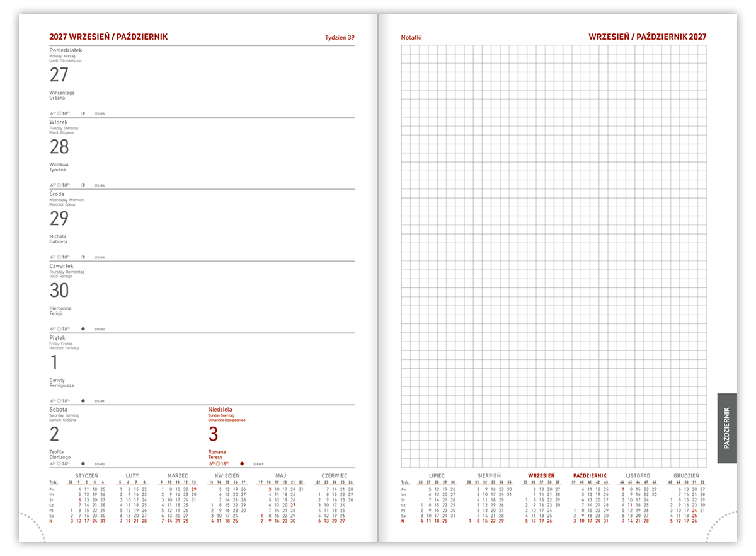756x556 pixels.
Task: Click the MARZEC mini calendar title
Action: (178, 476)
